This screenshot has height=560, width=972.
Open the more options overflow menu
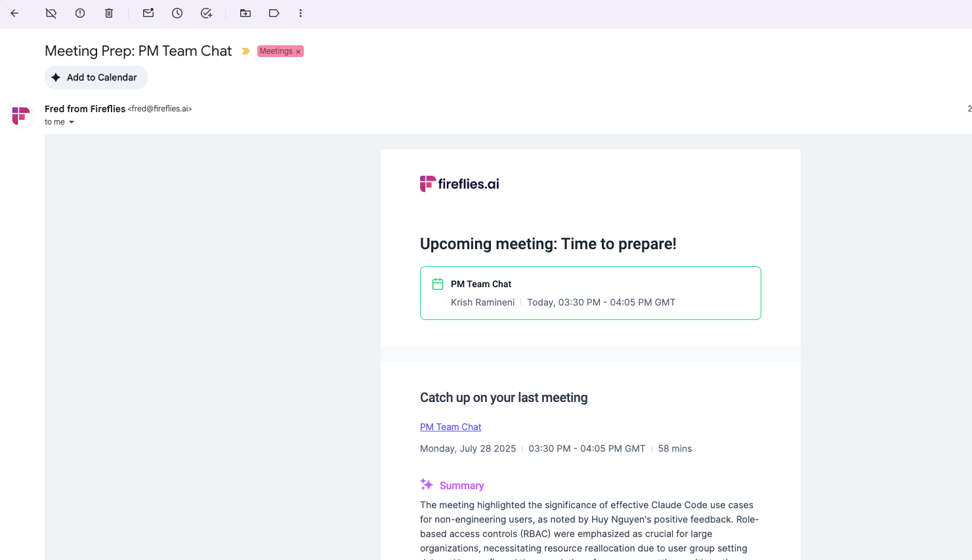point(300,13)
